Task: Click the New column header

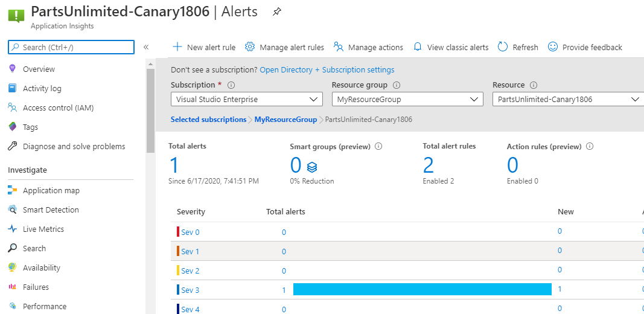Action: 566,212
